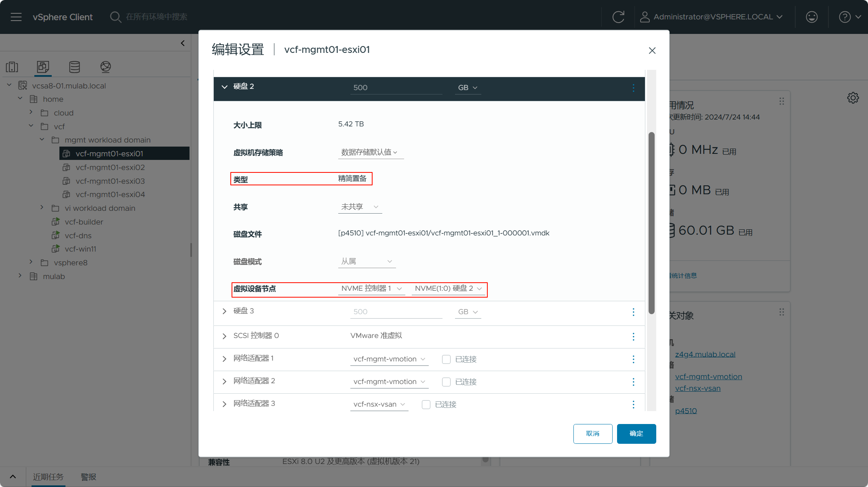Screen dimensions: 868x487
Task: Collapse the mgmt workload domain folder
Action: (42, 139)
